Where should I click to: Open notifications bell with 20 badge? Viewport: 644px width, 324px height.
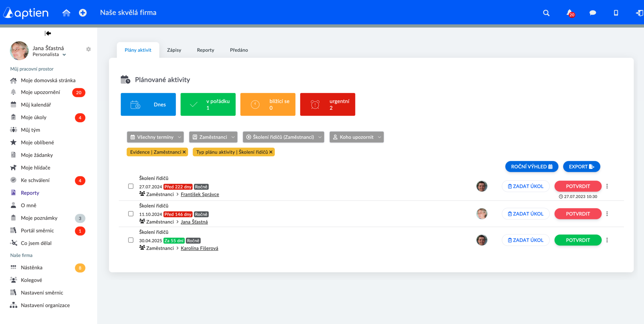570,13
